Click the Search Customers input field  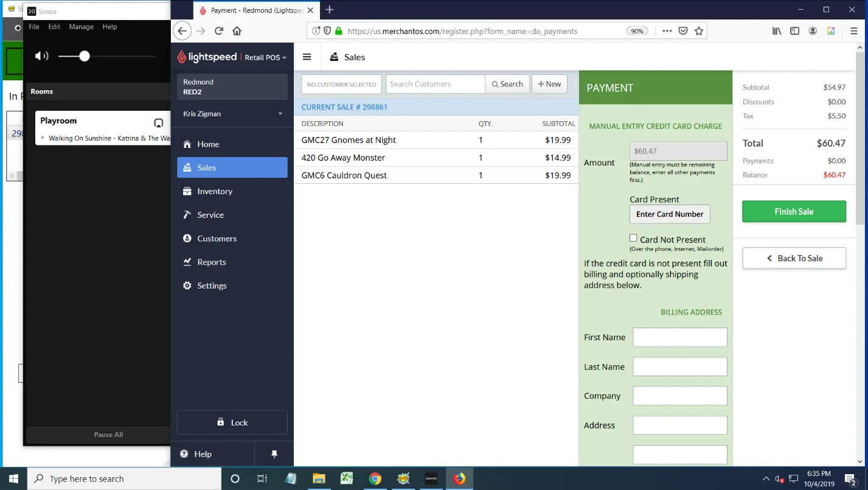pos(436,84)
